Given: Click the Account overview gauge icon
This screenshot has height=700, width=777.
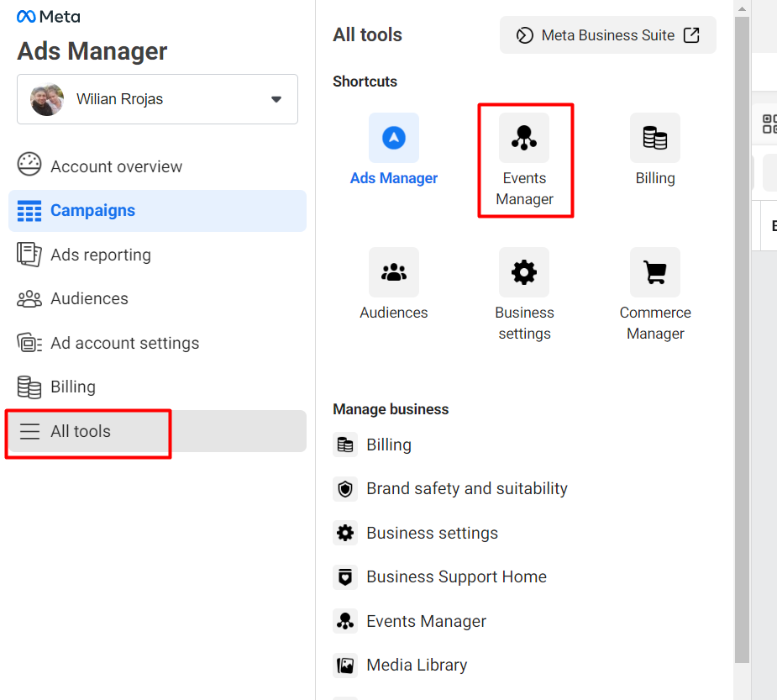Looking at the screenshot, I should (x=29, y=165).
